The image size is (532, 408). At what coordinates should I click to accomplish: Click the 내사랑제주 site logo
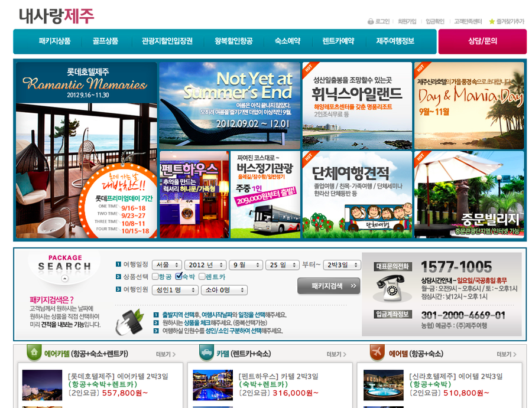[56, 16]
